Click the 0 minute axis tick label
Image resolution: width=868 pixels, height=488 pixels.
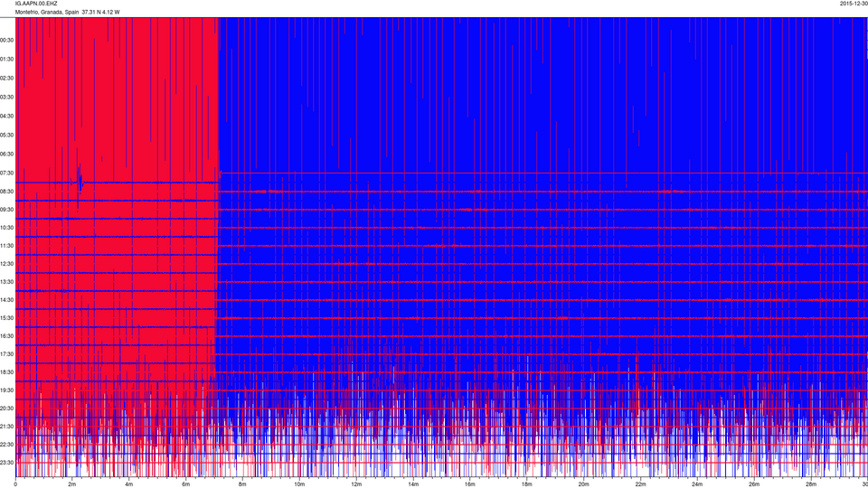tap(15, 484)
